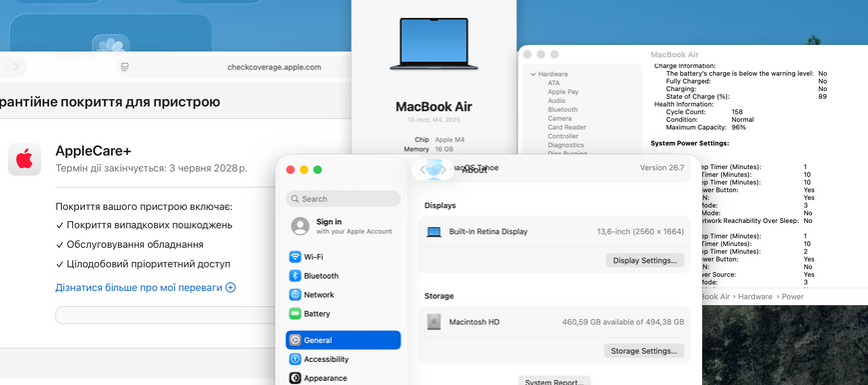Click the Display Settings... button
Image resolution: width=868 pixels, height=385 pixels.
tap(645, 260)
